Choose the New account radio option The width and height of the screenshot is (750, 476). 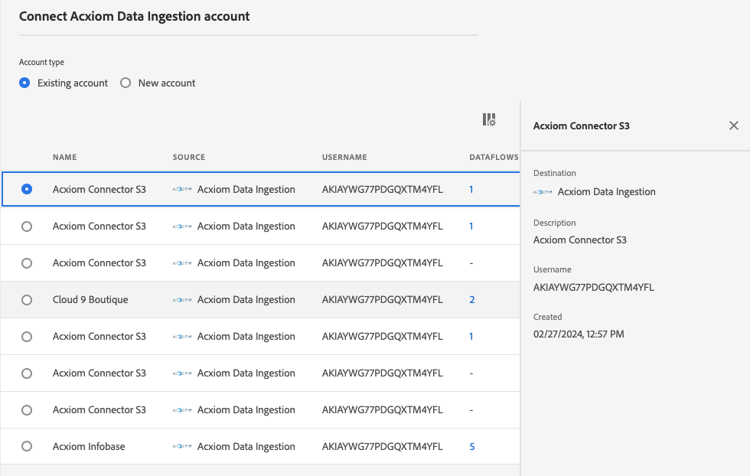click(x=126, y=83)
